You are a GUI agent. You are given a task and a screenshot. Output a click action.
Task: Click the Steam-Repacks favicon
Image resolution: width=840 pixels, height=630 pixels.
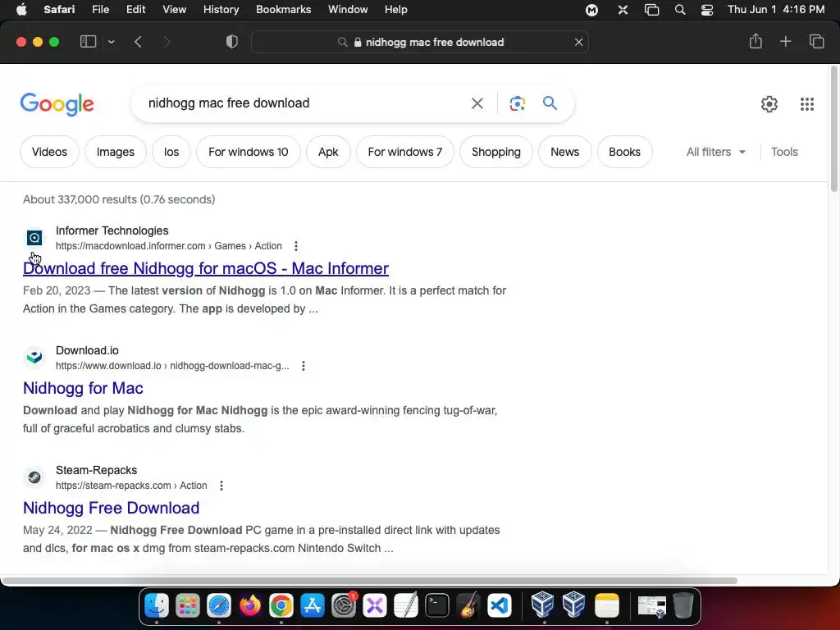(34, 477)
